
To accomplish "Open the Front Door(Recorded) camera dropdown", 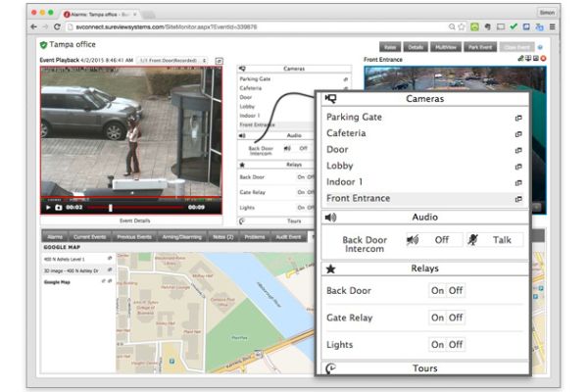I will [x=172, y=61].
